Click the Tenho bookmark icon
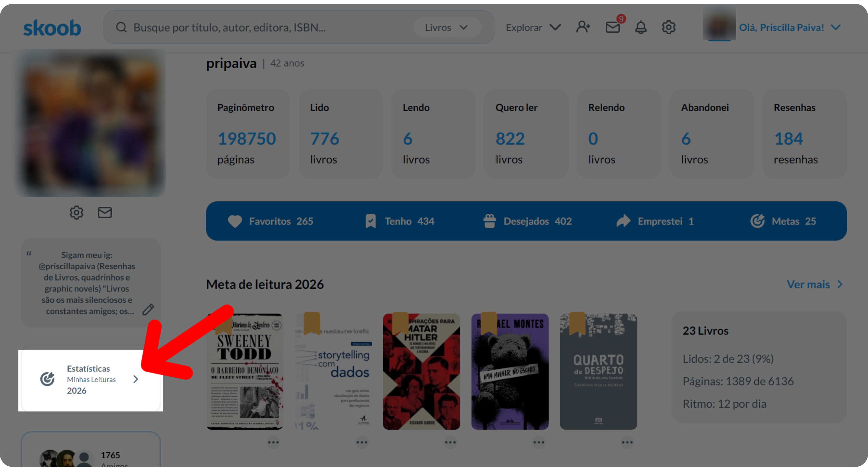This screenshot has height=470, width=868. [x=371, y=221]
